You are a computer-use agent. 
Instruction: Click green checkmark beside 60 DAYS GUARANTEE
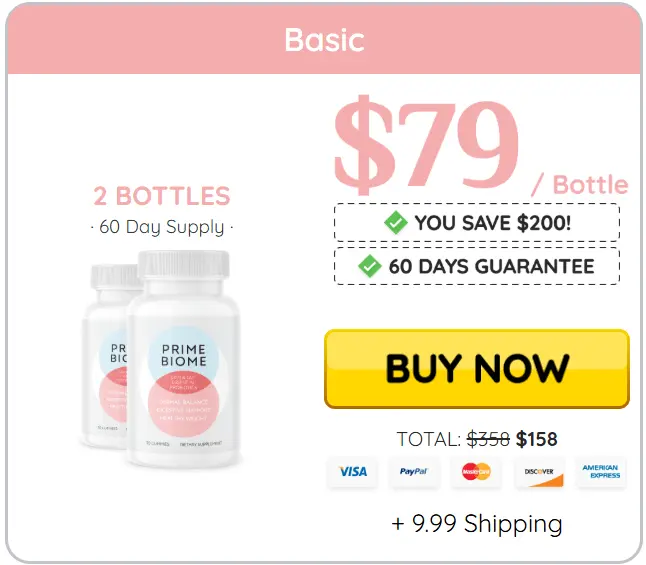370,266
